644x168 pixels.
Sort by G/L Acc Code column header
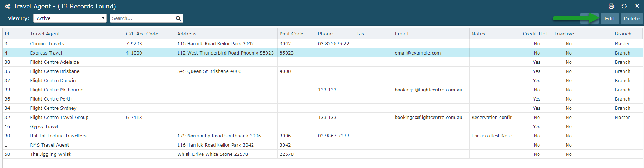pyautogui.click(x=149, y=34)
